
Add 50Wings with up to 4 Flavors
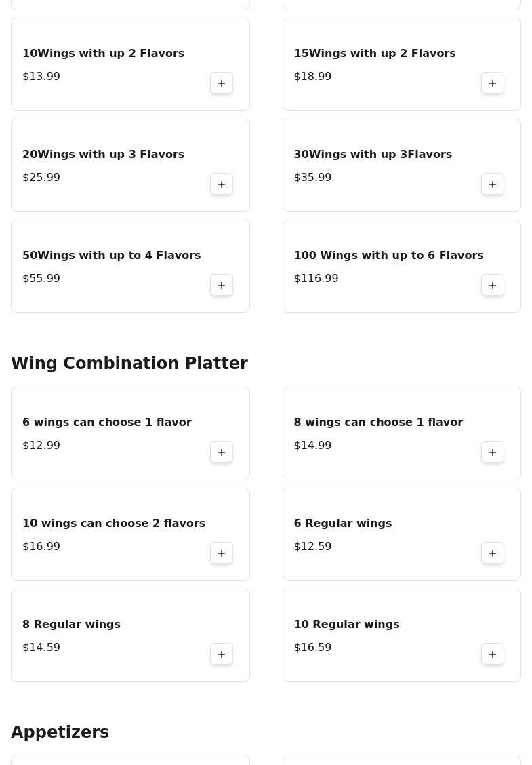[222, 286]
